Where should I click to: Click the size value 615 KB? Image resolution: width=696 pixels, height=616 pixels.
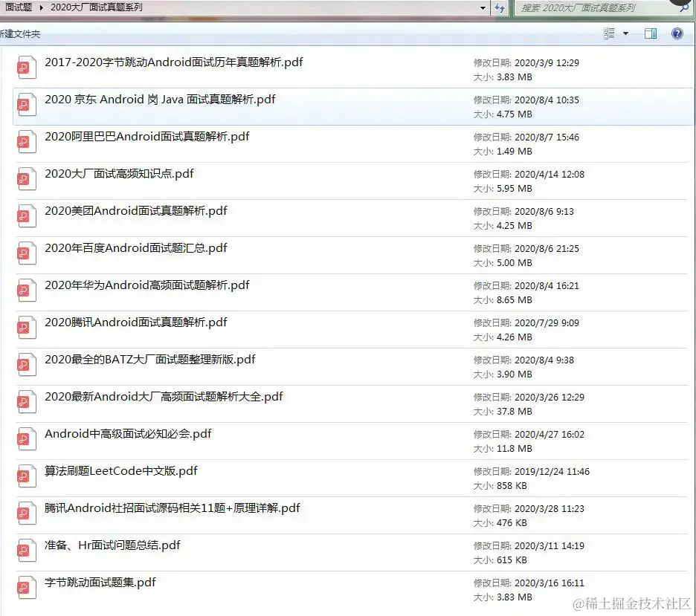[512, 560]
